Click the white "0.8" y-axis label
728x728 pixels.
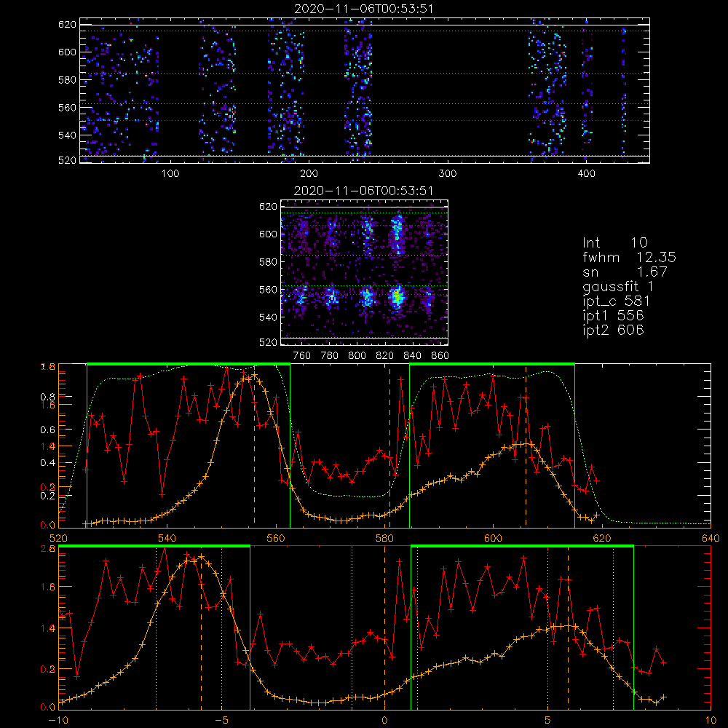(x=48, y=397)
